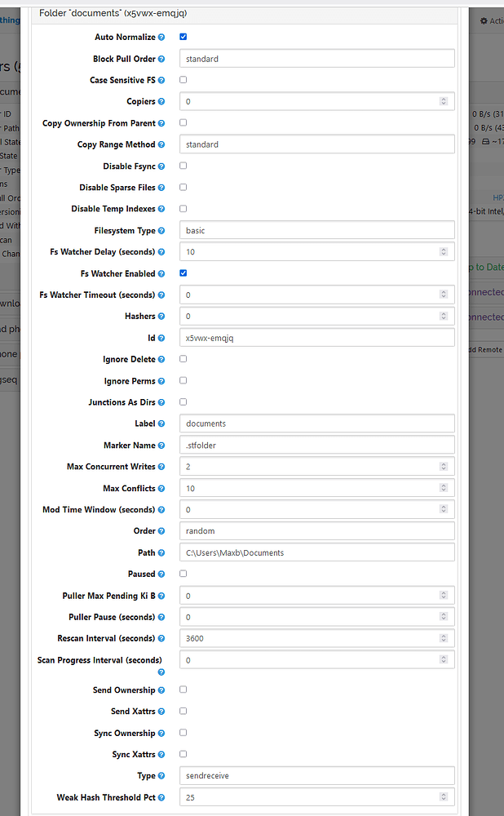The width and height of the screenshot is (504, 816).
Task: Click the help icon next to Weak Hash Threshold Pct
Action: click(161, 796)
